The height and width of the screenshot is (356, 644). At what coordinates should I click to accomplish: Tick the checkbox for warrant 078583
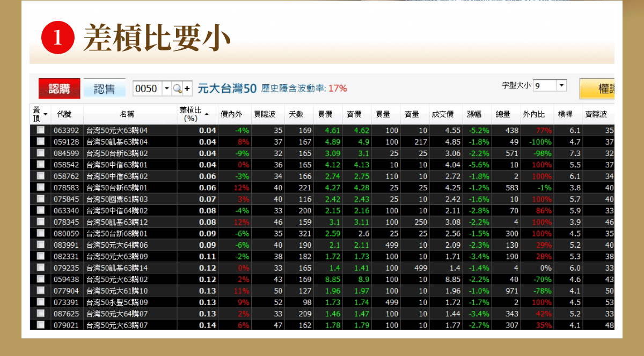click(41, 188)
